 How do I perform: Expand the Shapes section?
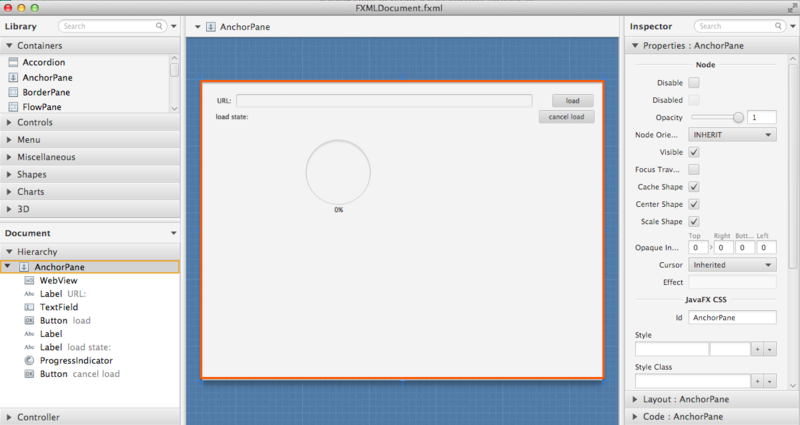(9, 174)
